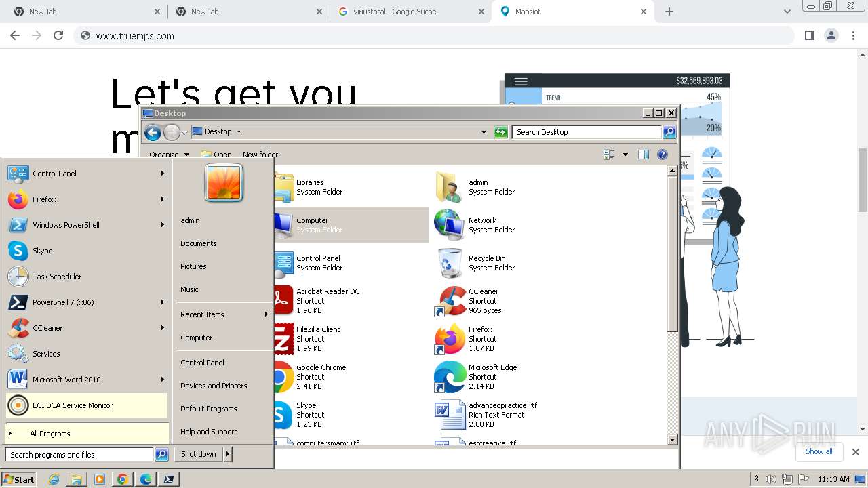Click the volume icon in system tray
The width and height of the screenshot is (868, 488).
coord(771,479)
